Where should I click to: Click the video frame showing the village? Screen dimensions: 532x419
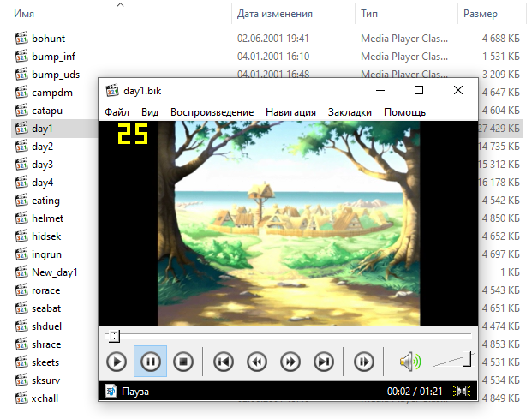pos(289,224)
